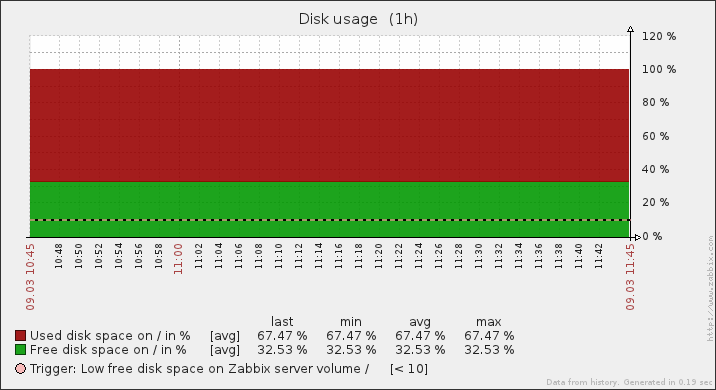716x390 pixels.
Task: Click the red used disk space area
Action: pos(330,126)
